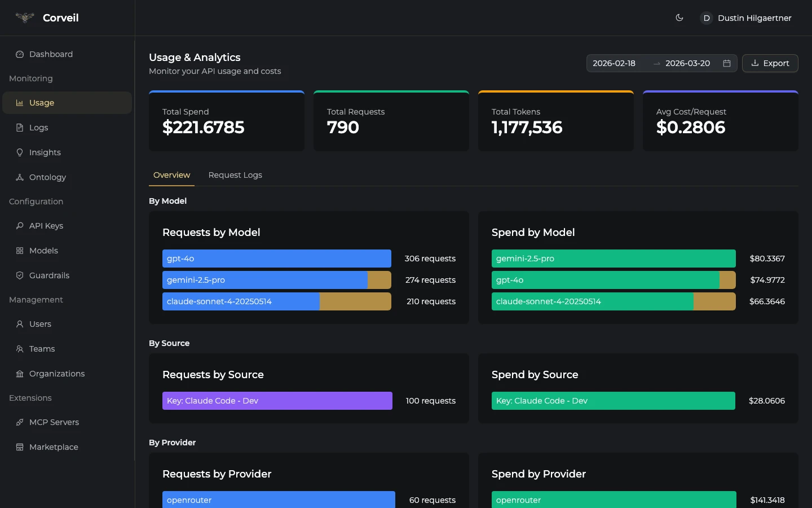The height and width of the screenshot is (508, 812).
Task: Open the Teams page from the sidebar
Action: 41,349
